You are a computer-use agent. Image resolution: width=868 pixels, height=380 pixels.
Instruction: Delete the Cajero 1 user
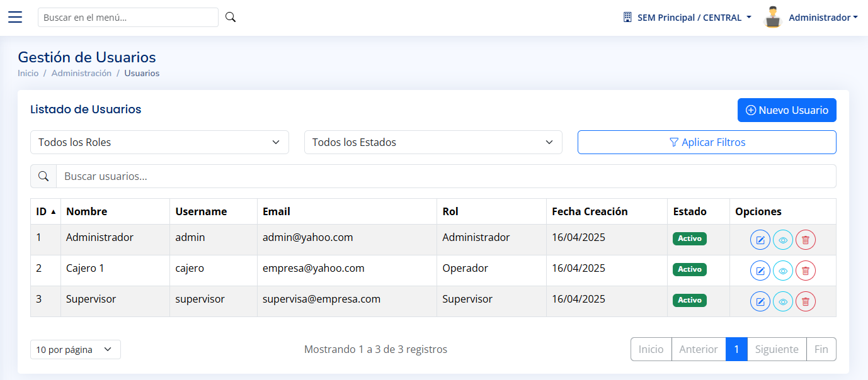[806, 271]
